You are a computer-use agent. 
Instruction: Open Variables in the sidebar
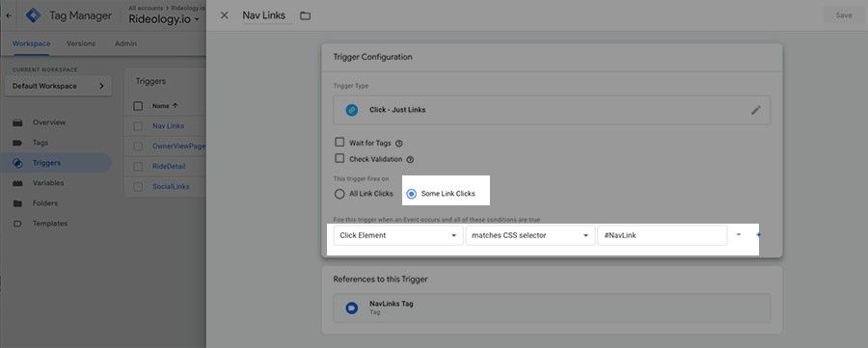tap(48, 183)
